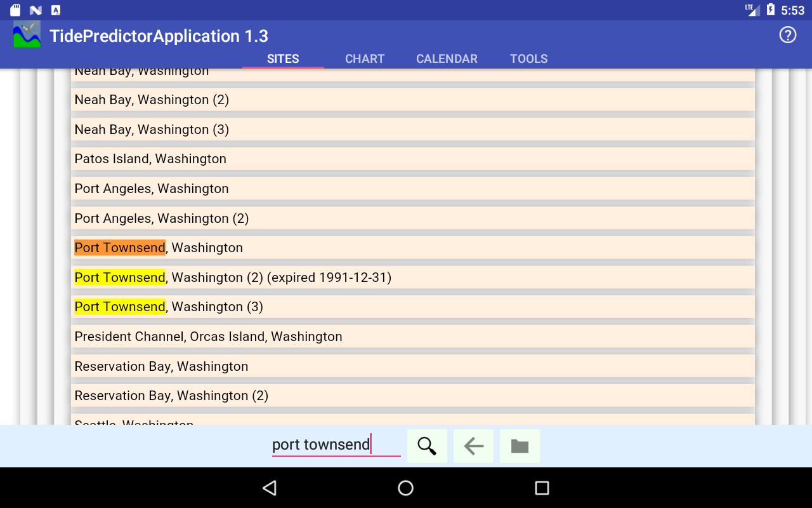Screen dimensions: 812x508
Task: Tap the Android home circle button
Action: [406, 488]
